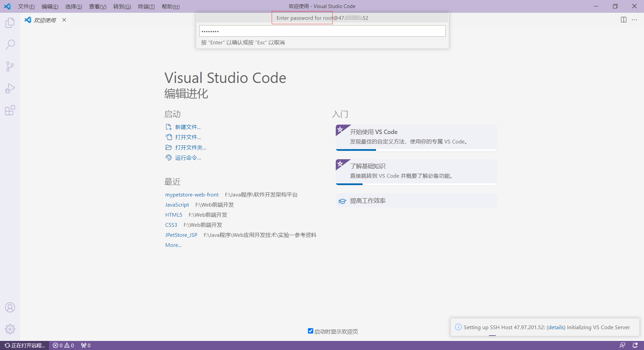This screenshot has height=350, width=644.
Task: Click the details link in SSH notification
Action: [x=556, y=327]
